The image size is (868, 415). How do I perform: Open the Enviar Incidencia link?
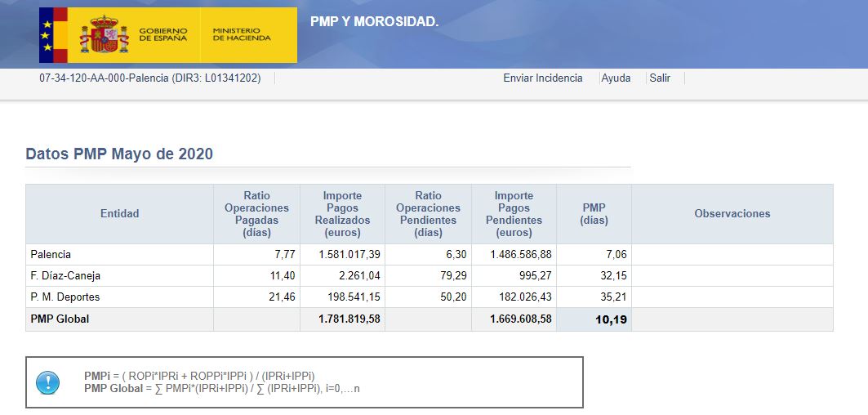[542, 78]
